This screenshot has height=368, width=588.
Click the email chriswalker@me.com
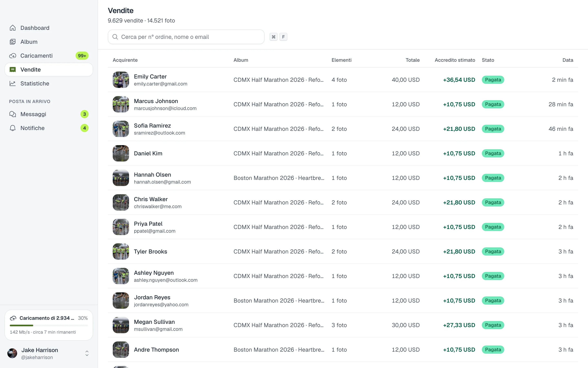(158, 207)
